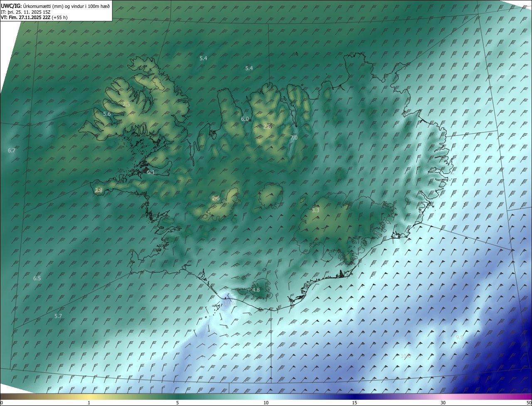532x406 pixels.
Task: Click the map value label "5.6"
Action: [107, 114]
